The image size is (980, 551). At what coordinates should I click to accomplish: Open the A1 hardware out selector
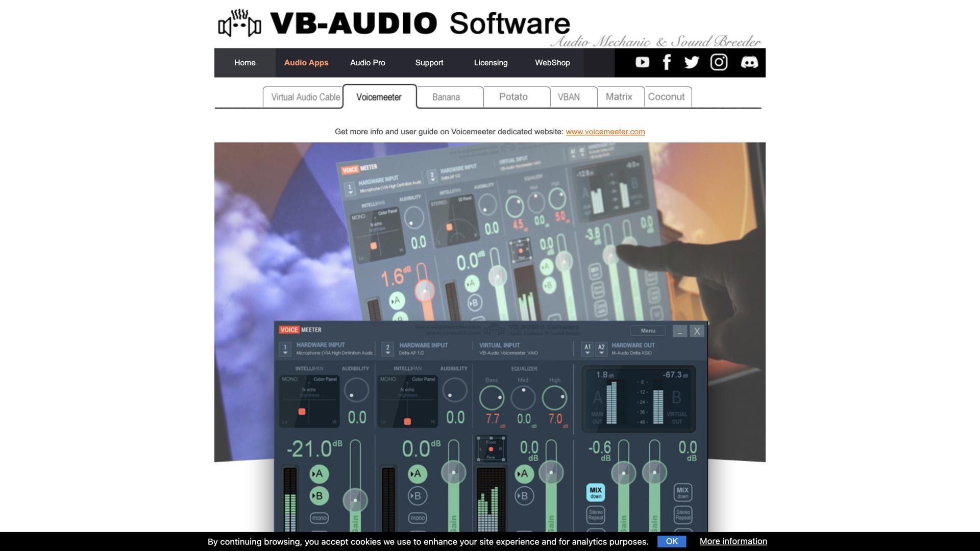point(587,349)
